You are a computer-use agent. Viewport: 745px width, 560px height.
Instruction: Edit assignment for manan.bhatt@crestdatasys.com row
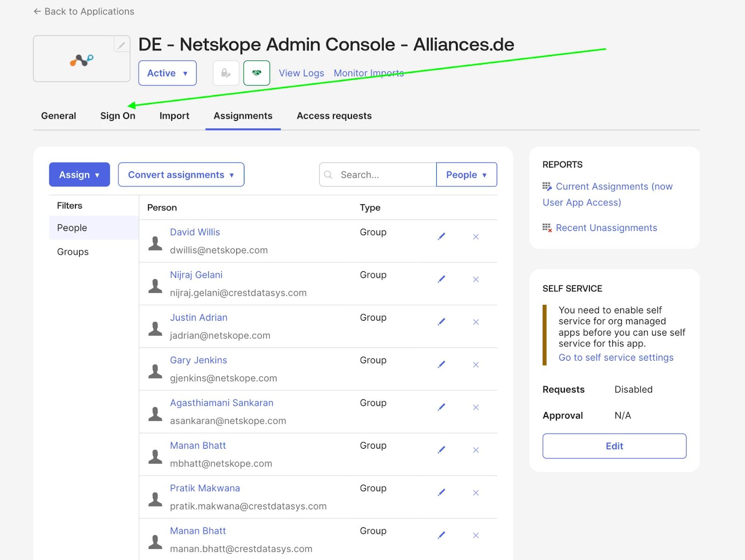click(441, 535)
